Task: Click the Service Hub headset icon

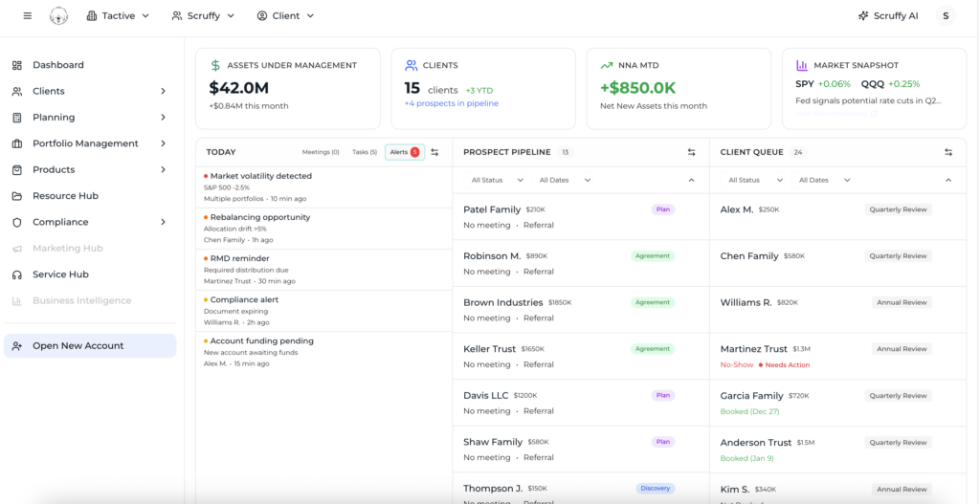Action: (x=17, y=274)
